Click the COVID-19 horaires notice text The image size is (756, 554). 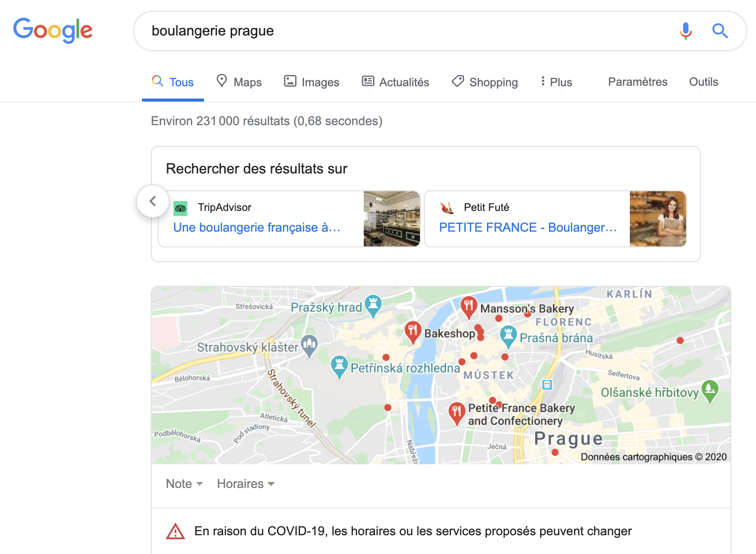(413, 531)
